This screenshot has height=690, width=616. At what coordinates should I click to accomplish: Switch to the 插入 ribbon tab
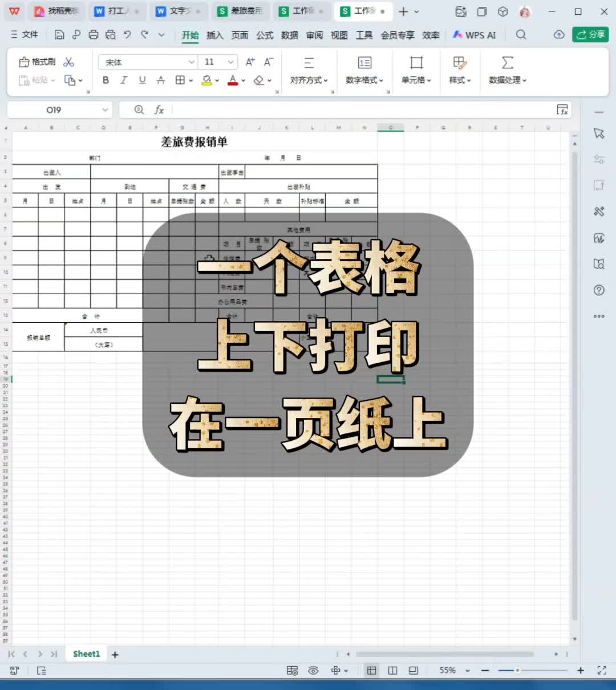[214, 35]
